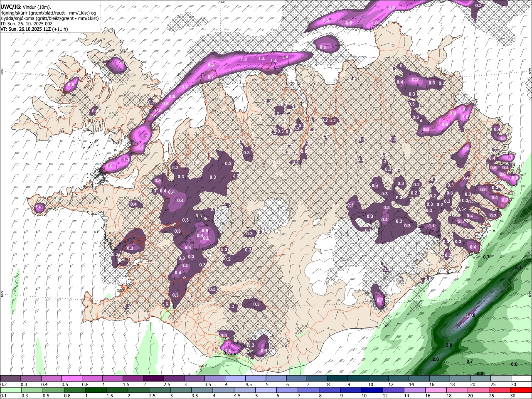Click the darkest green 1 swatch in lower legend row
532x399 pixels.
coord(95,390)
